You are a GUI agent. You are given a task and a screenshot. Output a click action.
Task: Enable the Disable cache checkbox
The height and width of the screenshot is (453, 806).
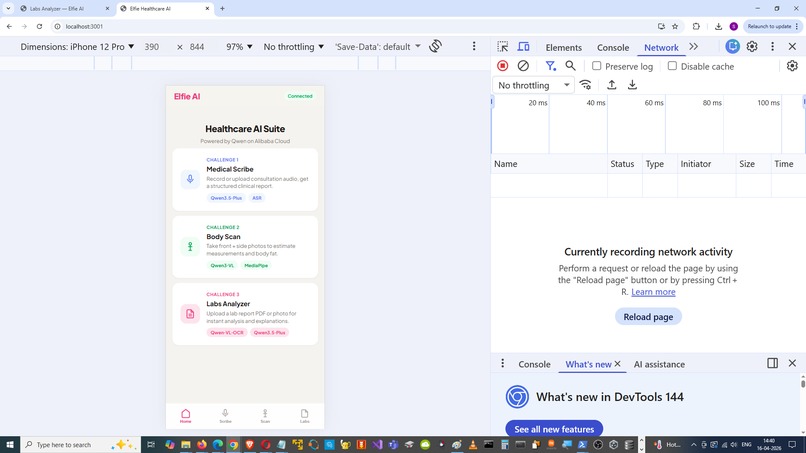click(672, 66)
